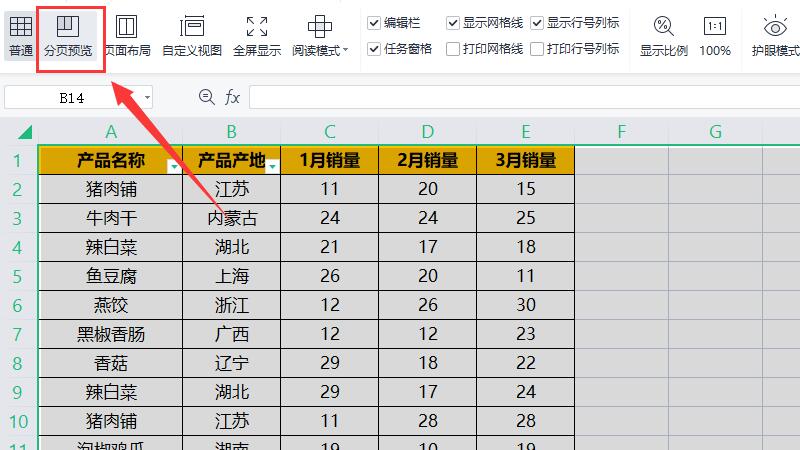
Task: Open the 产品产地 column filter dropdown
Action: point(272,167)
